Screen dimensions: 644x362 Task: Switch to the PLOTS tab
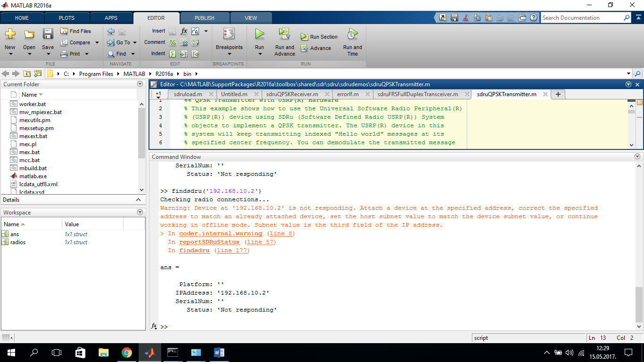pyautogui.click(x=66, y=18)
